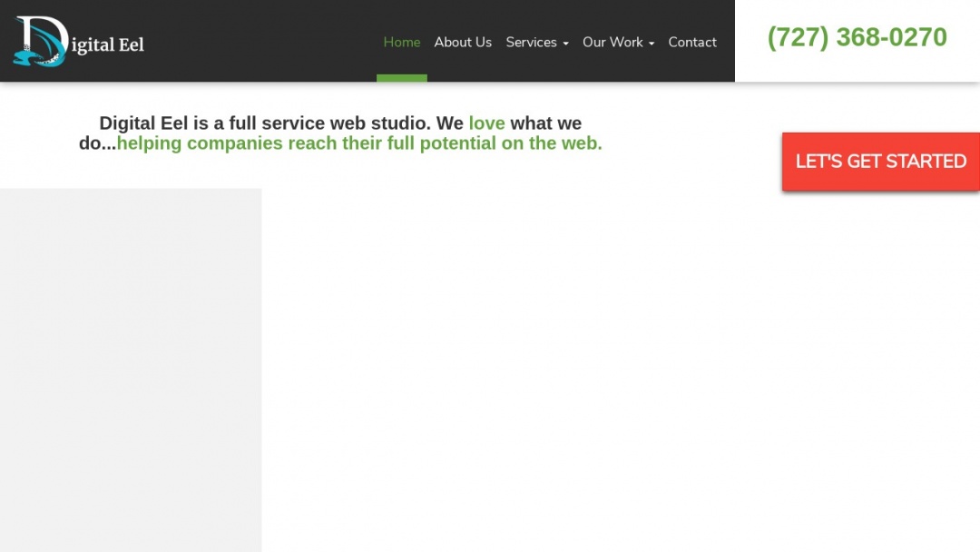Click the green highlighted tagline text
The height and width of the screenshot is (552, 980).
click(x=359, y=143)
